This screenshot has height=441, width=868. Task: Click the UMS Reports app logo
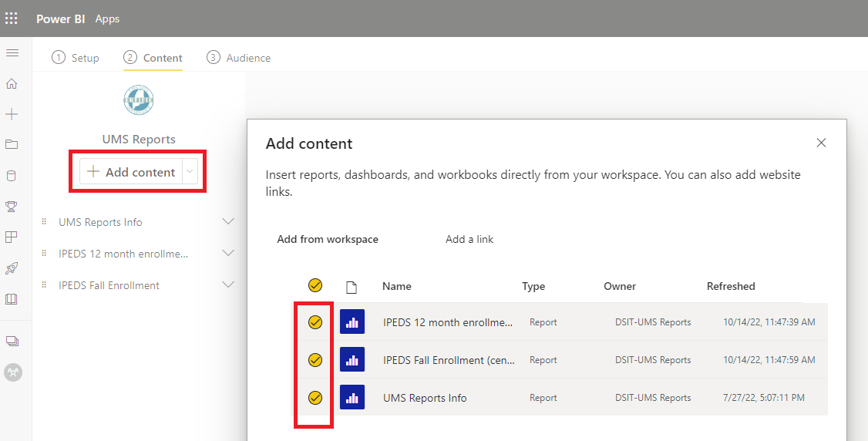click(x=139, y=100)
